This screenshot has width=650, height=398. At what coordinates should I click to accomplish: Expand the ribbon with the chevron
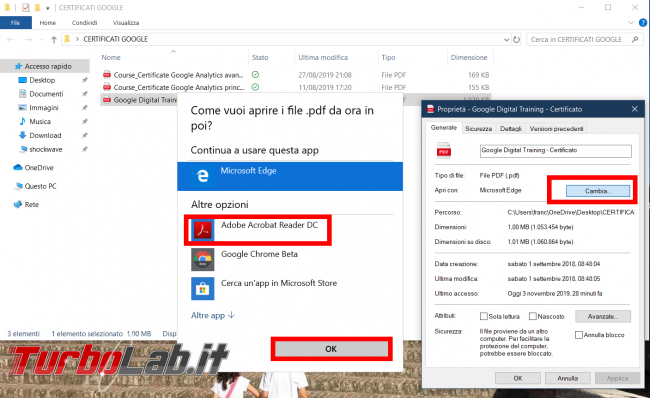(631, 23)
